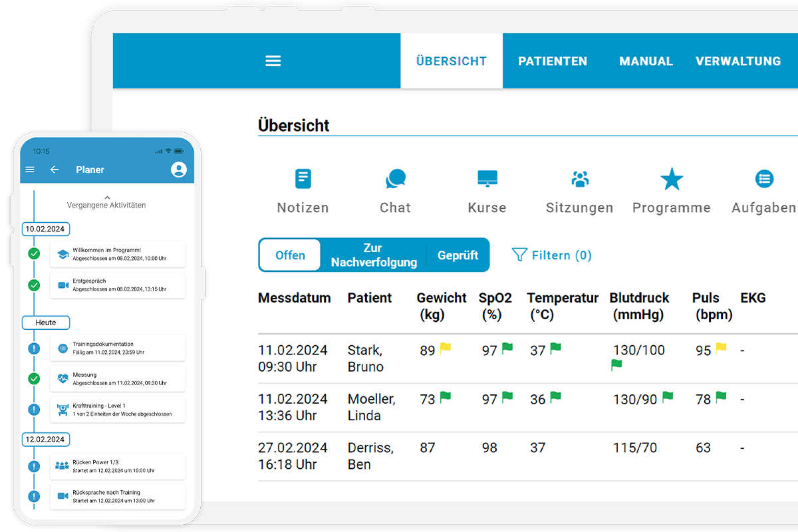Click the Blutdruck (mmHg) column header
This screenshot has height=532, width=798.
point(639,306)
